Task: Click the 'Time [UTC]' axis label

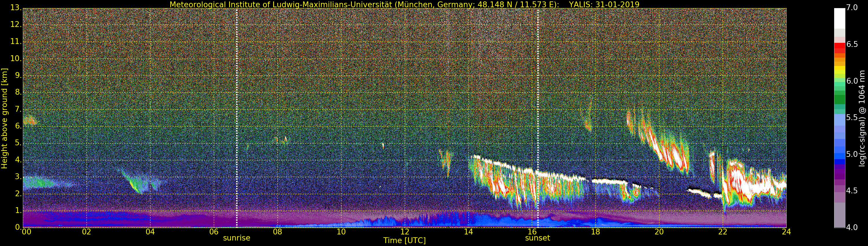Action: click(x=404, y=241)
